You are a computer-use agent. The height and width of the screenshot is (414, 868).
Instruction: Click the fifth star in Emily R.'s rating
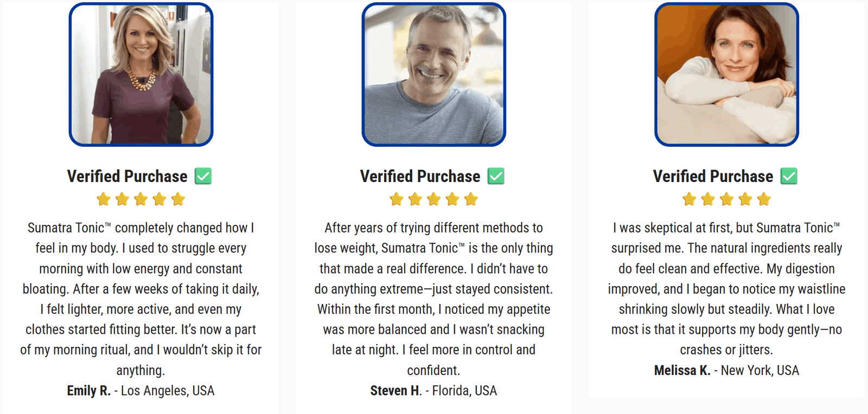tap(178, 199)
